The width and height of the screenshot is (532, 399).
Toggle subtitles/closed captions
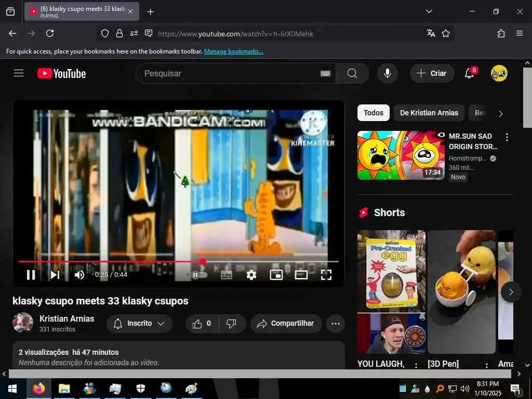(227, 274)
